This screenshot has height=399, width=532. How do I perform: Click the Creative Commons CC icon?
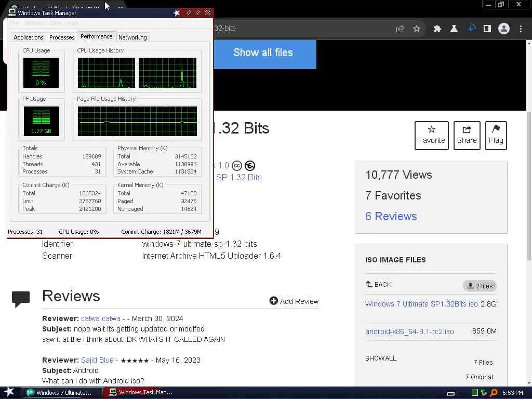[237, 166]
